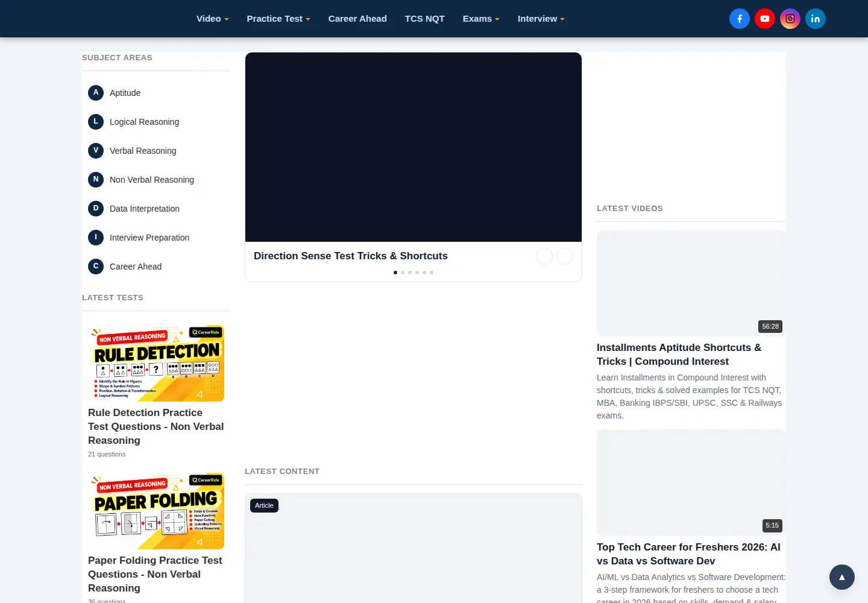868x603 pixels.
Task: Open Career Ahead in top navigation
Action: [357, 19]
